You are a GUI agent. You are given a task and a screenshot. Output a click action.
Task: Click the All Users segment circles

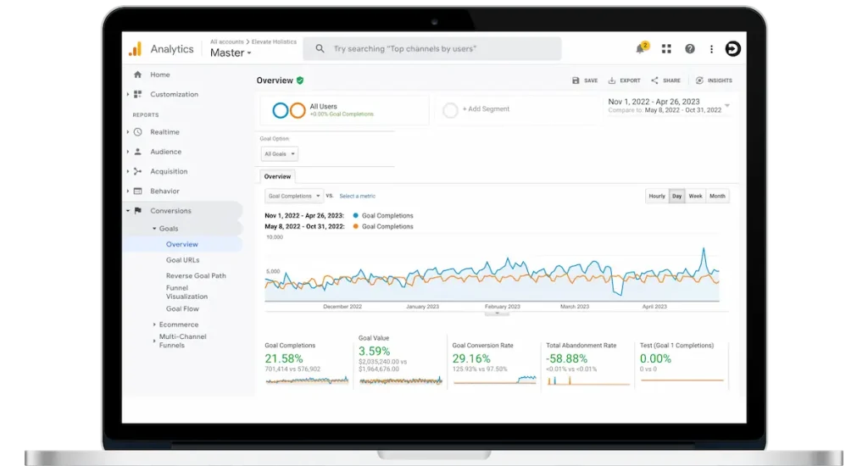click(x=289, y=110)
